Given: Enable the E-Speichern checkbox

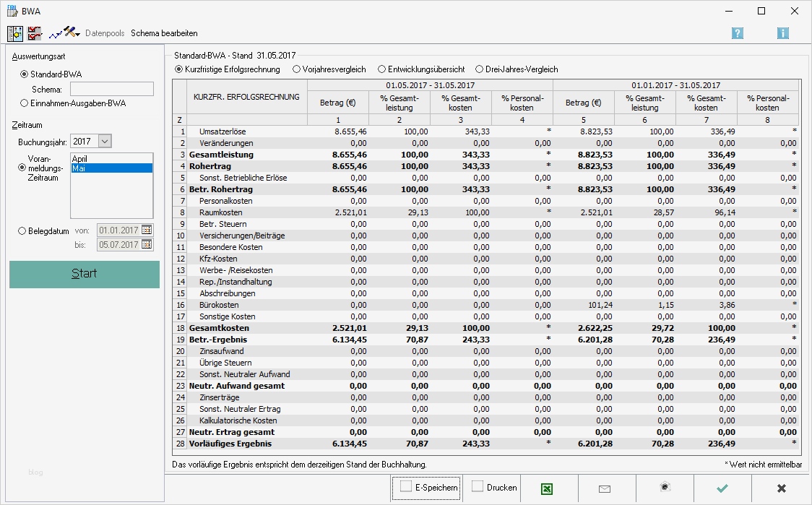Looking at the screenshot, I should tap(406, 486).
